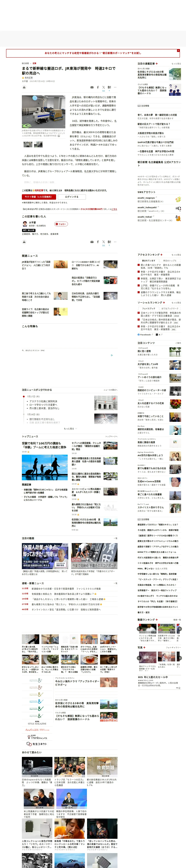The image size is (186, 868).
Task: Open 育て、未来の夢 第一線研究者との対話 link
Action: 157,115
